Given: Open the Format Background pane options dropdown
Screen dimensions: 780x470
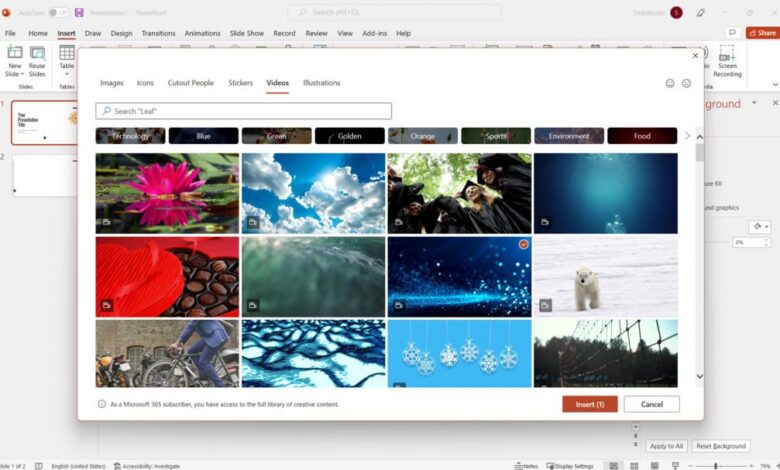Looking at the screenshot, I should 754,102.
